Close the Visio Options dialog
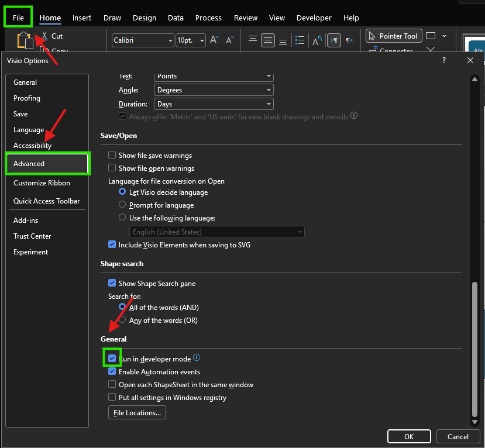485x448 pixels. click(x=470, y=60)
